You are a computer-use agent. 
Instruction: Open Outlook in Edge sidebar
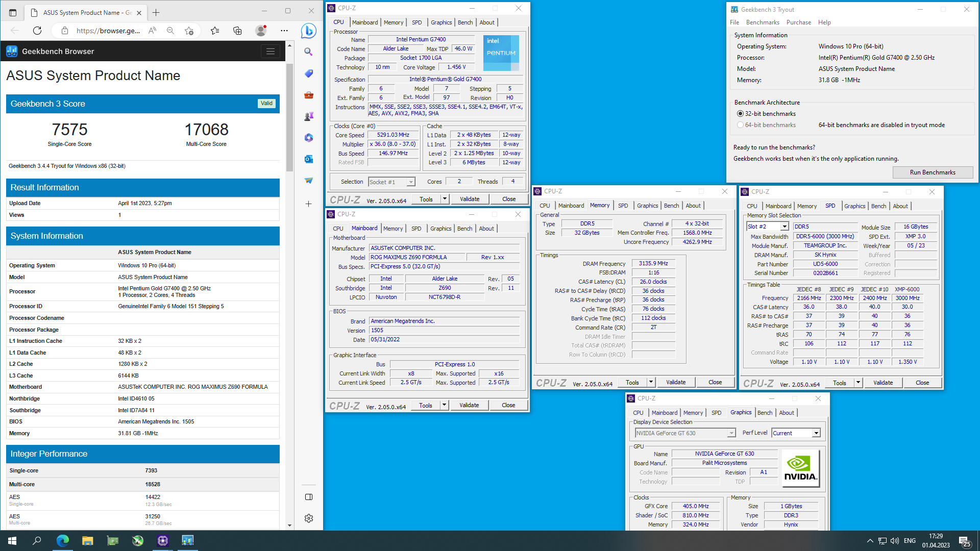pyautogui.click(x=308, y=159)
